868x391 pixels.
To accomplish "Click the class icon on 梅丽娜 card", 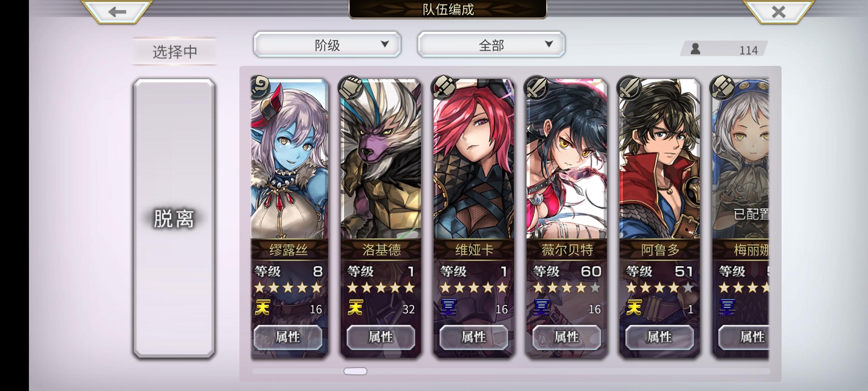I will tap(723, 87).
